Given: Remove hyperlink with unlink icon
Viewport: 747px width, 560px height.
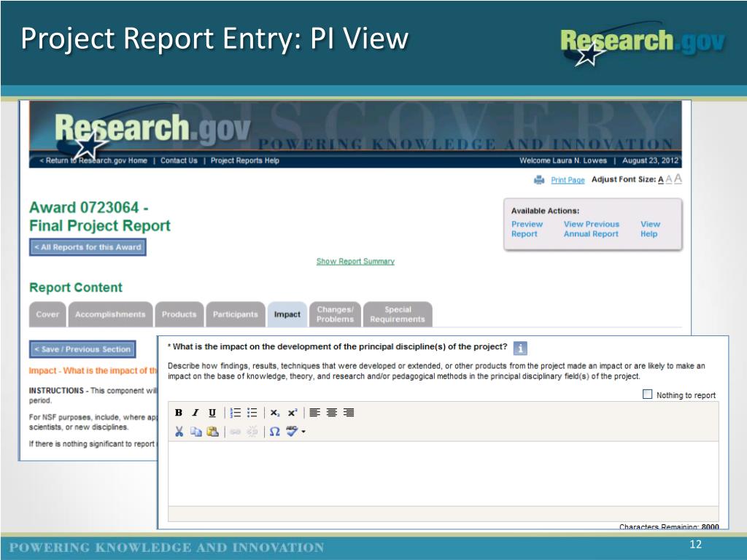Looking at the screenshot, I should (x=252, y=432).
